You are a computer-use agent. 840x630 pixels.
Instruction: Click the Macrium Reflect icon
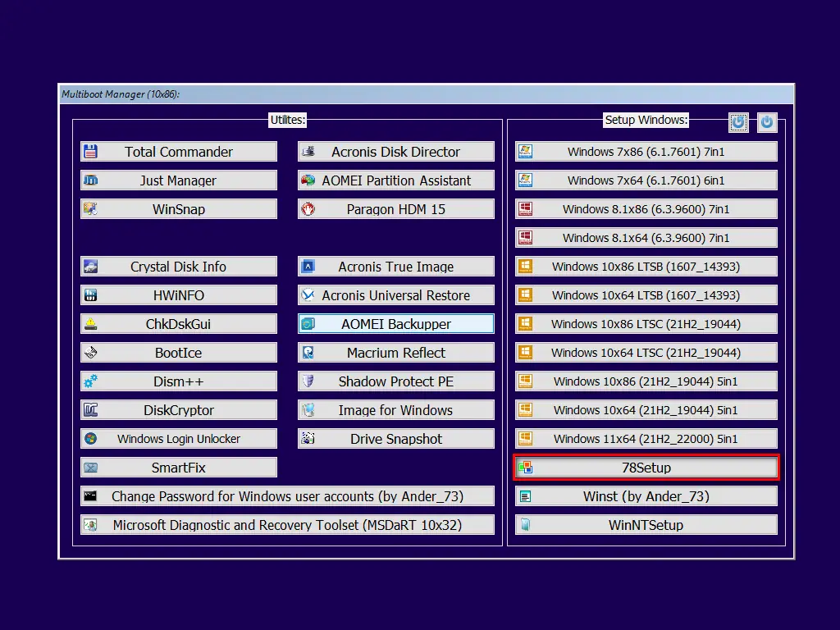coord(308,352)
